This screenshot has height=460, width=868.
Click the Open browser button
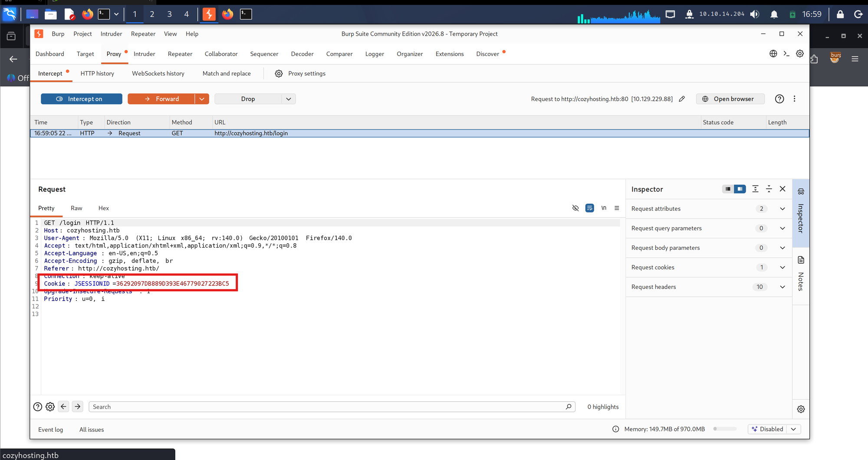[730, 99]
